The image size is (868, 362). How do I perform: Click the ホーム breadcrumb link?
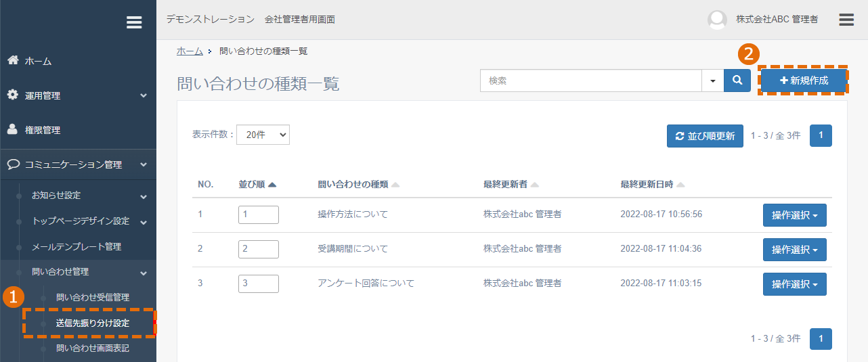[x=190, y=51]
